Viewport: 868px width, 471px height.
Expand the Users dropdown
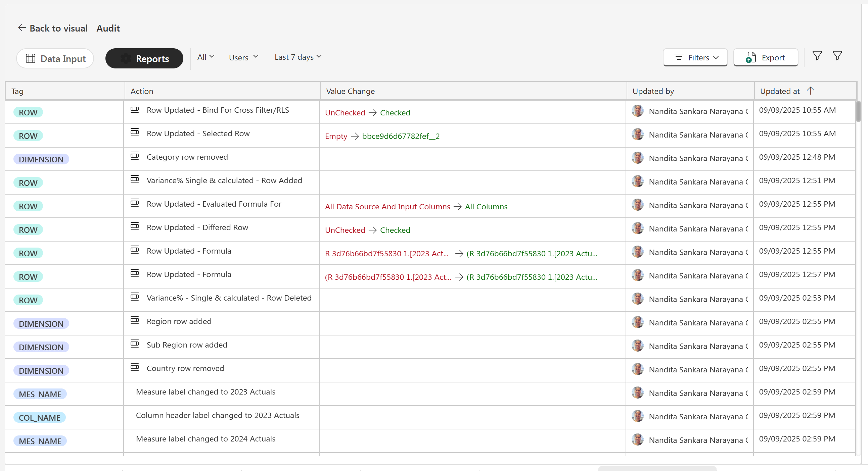[x=244, y=58]
